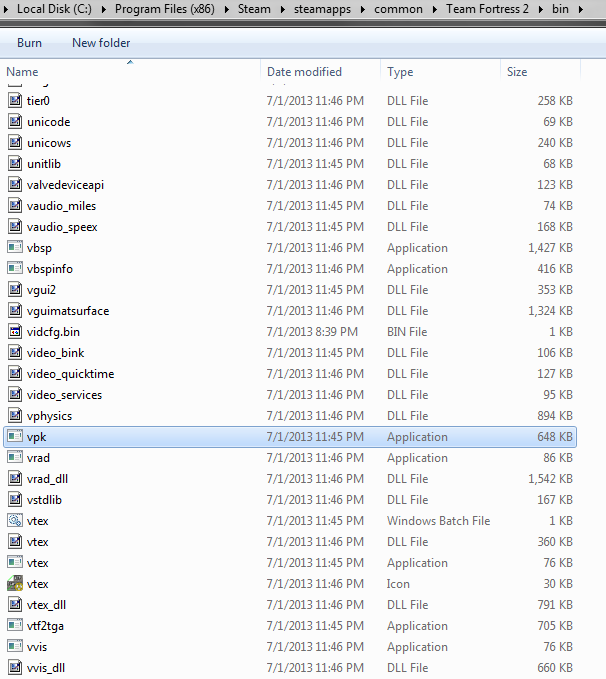
Task: Click the 1,542 KB size cell
Action: pyautogui.click(x=550, y=479)
